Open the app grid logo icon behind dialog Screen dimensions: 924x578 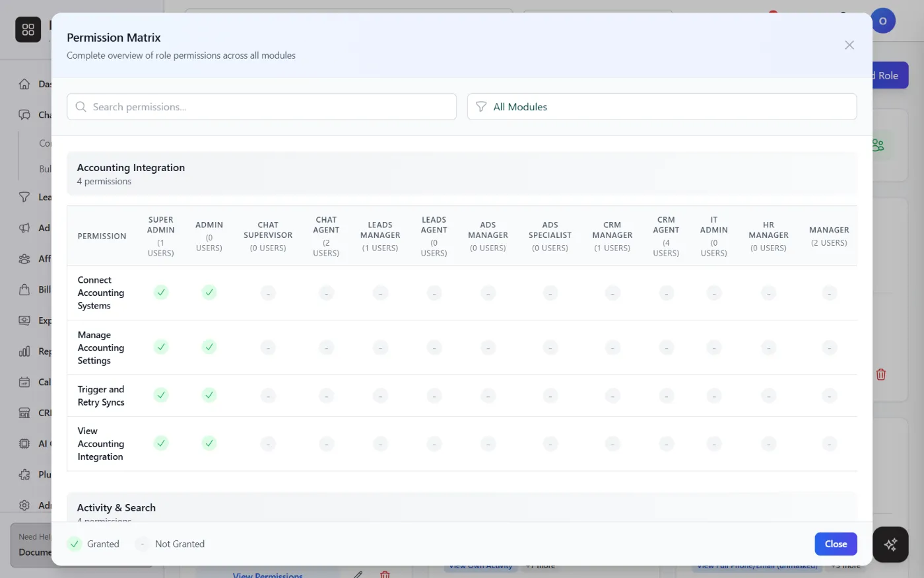pyautogui.click(x=28, y=29)
